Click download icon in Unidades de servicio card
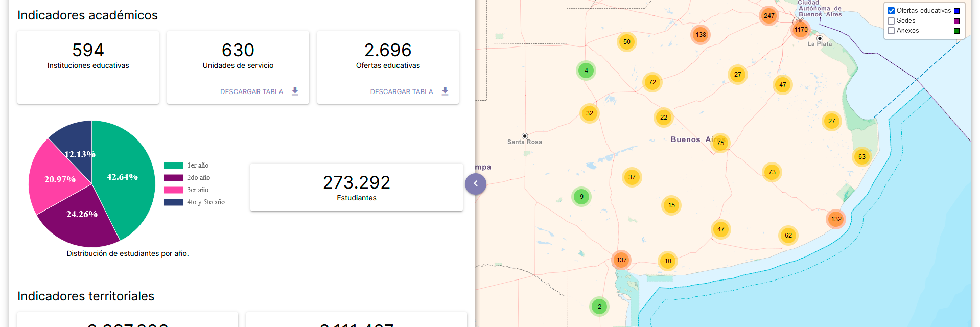Screen dimensions: 980x327 [x=295, y=91]
